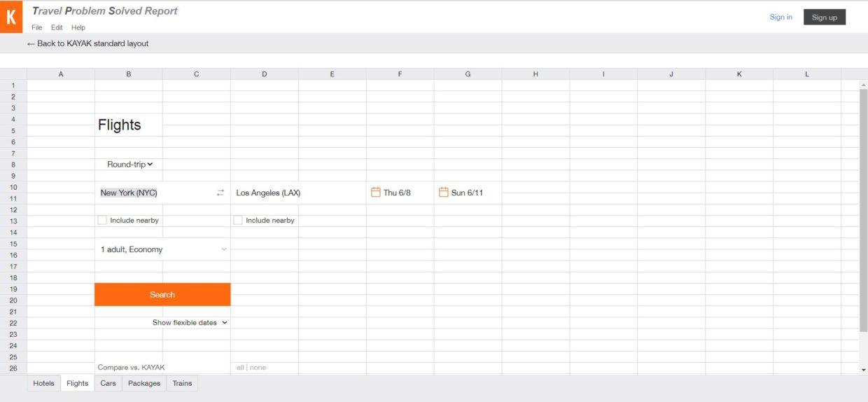The width and height of the screenshot is (868, 402).
Task: Select column D header
Action: point(265,74)
